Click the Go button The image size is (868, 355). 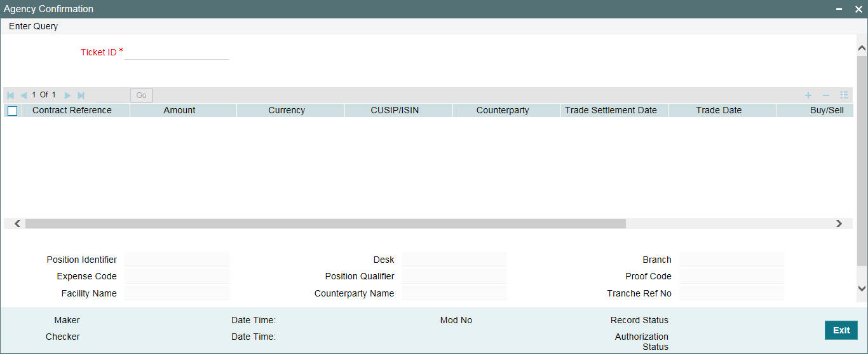[x=141, y=95]
